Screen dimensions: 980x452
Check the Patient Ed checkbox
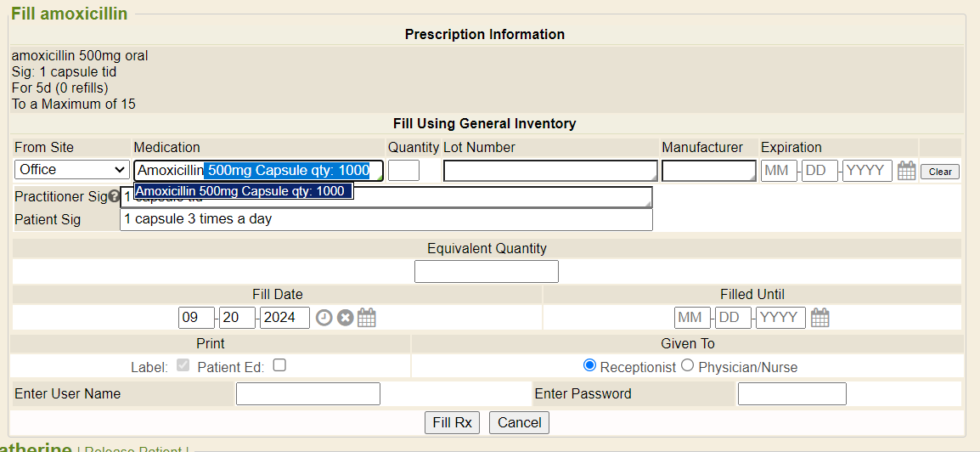[279, 365]
